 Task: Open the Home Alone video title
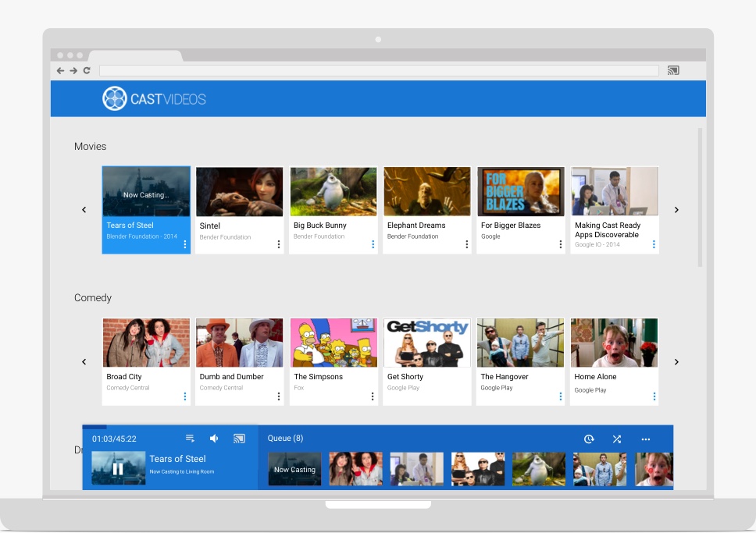point(595,377)
